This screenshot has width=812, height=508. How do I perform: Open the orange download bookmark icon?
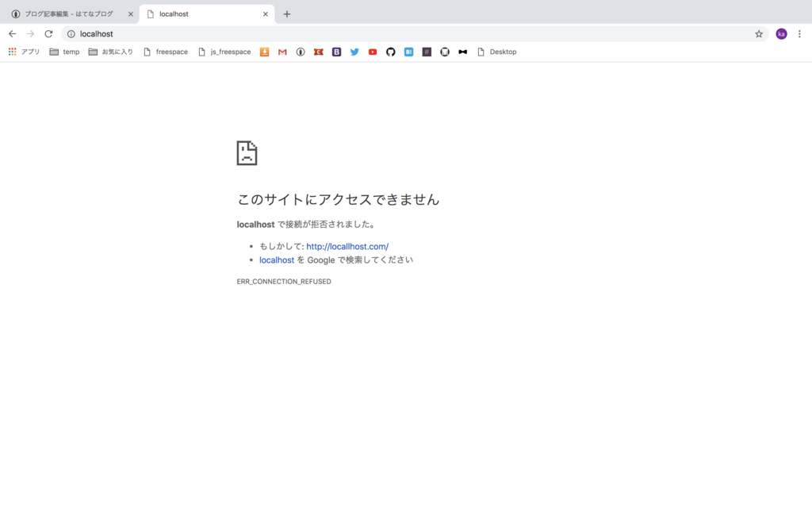point(264,52)
